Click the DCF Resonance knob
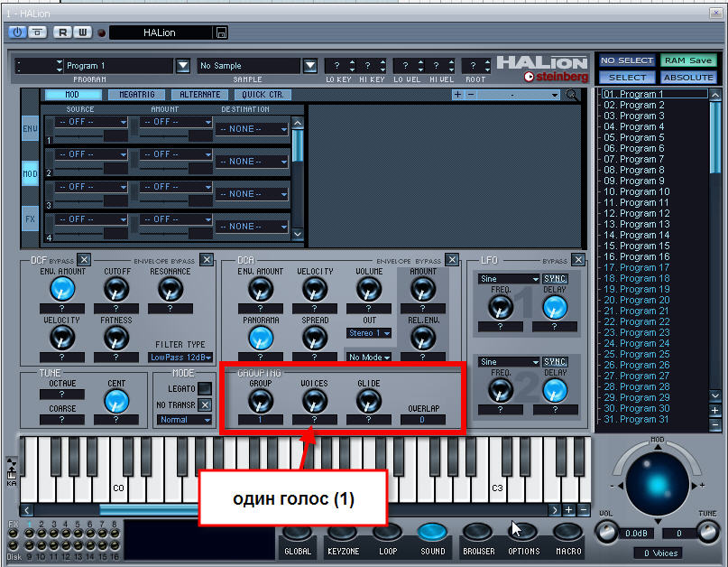This screenshot has width=728, height=567. click(x=170, y=290)
